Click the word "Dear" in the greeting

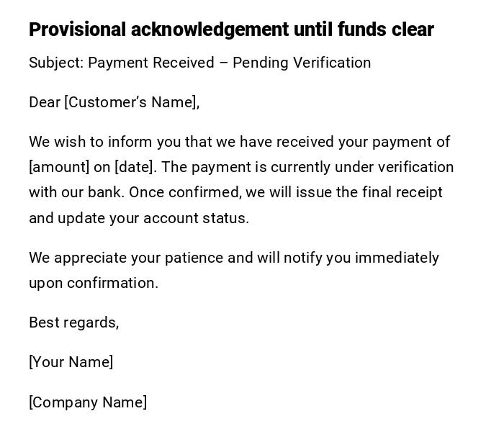45,102
